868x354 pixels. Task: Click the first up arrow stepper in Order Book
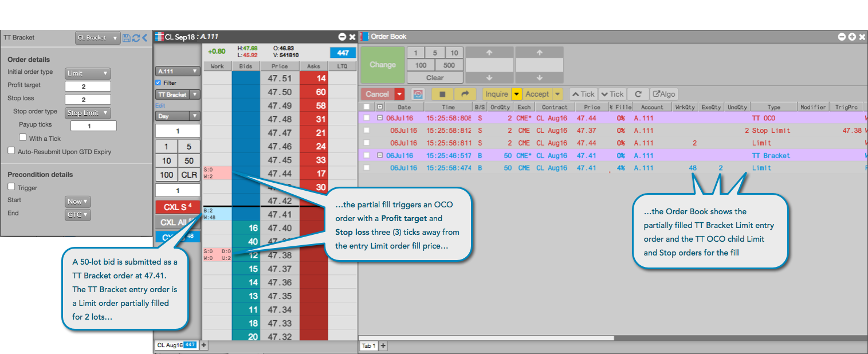click(489, 53)
